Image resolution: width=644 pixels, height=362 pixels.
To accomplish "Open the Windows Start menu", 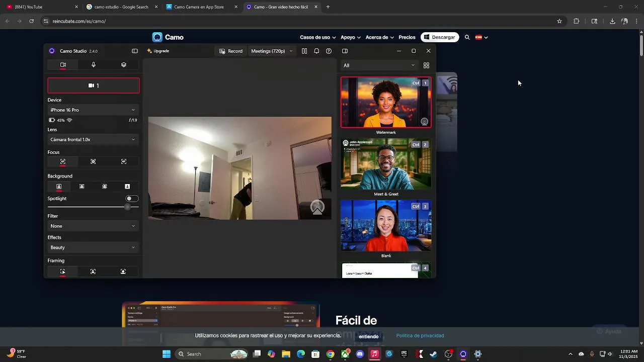I will (x=167, y=354).
